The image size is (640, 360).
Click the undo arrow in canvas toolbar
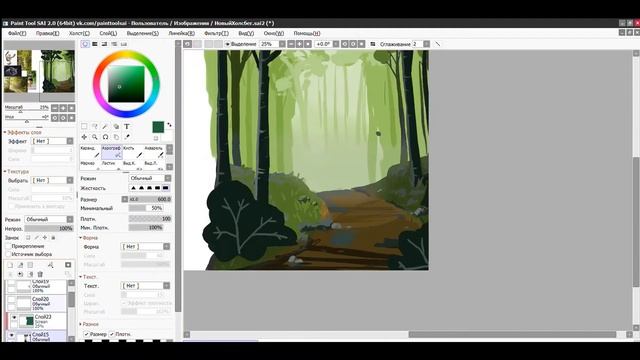(187, 44)
